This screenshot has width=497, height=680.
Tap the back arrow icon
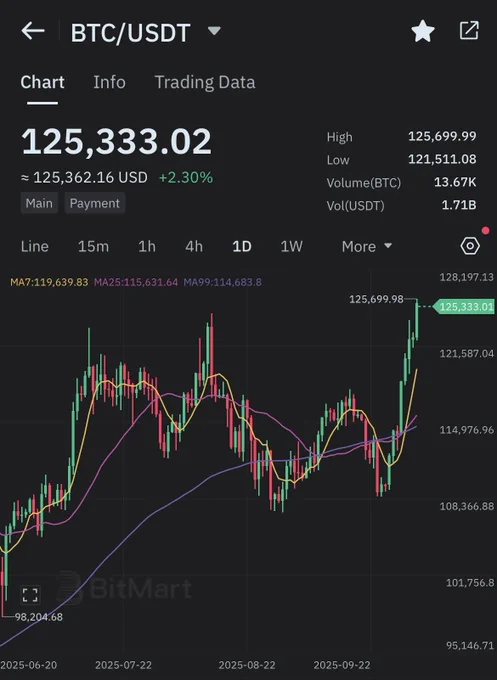coord(33,31)
